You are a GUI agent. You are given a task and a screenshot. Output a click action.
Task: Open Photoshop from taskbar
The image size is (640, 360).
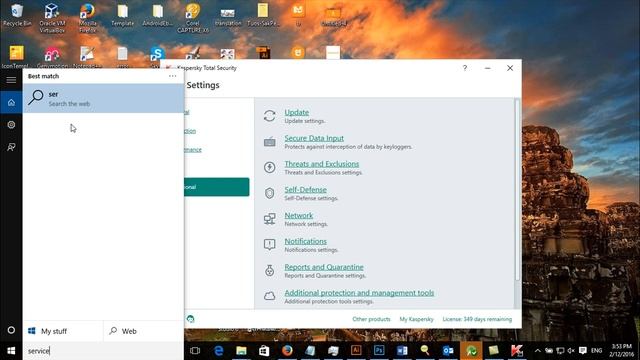[x=379, y=351]
